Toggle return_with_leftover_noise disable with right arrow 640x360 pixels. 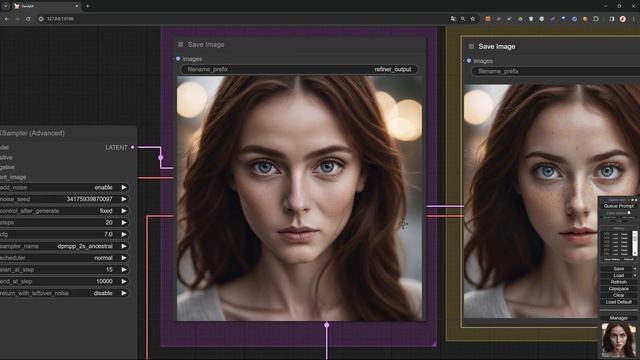(124, 293)
